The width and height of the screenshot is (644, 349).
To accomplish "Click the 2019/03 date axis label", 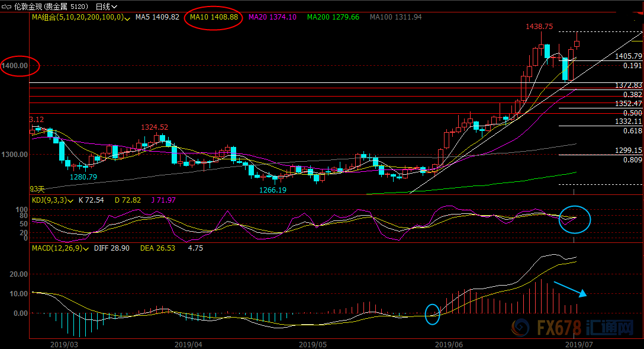I will (64, 344).
